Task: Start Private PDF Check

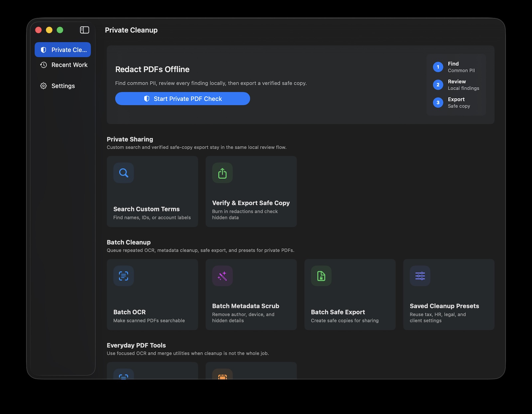Action: pos(183,99)
